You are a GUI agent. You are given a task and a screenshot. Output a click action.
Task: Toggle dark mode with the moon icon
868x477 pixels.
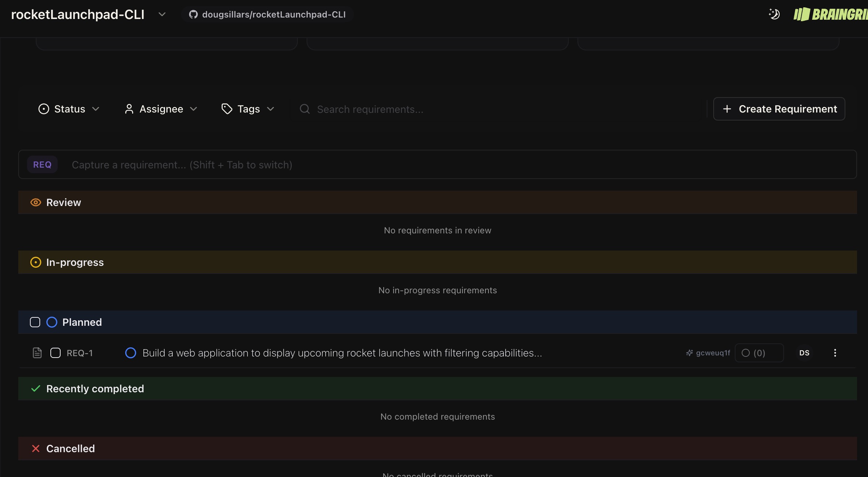(x=774, y=14)
